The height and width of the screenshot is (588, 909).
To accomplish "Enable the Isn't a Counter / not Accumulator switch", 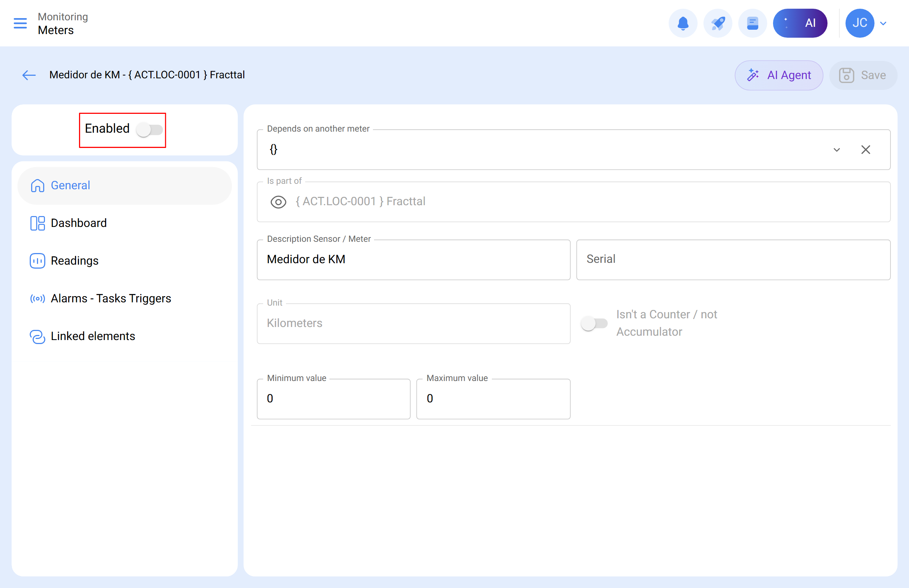I will click(x=594, y=323).
